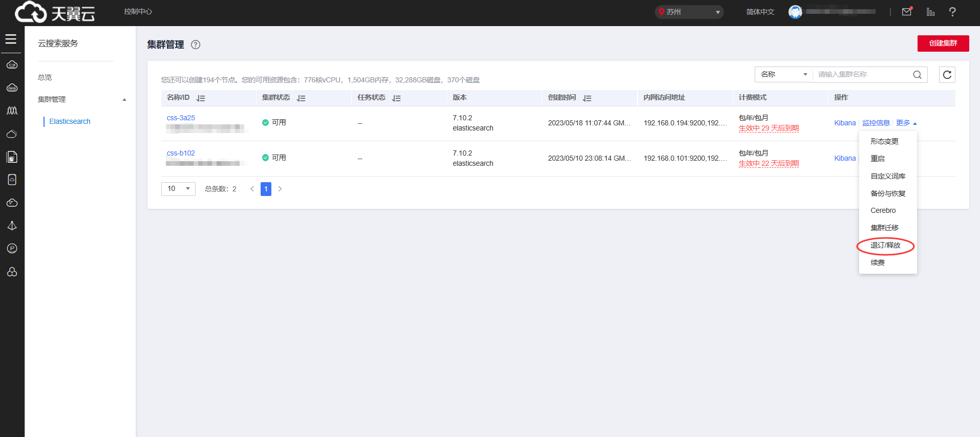
Task: Click the refresh cluster list icon
Action: (947, 75)
